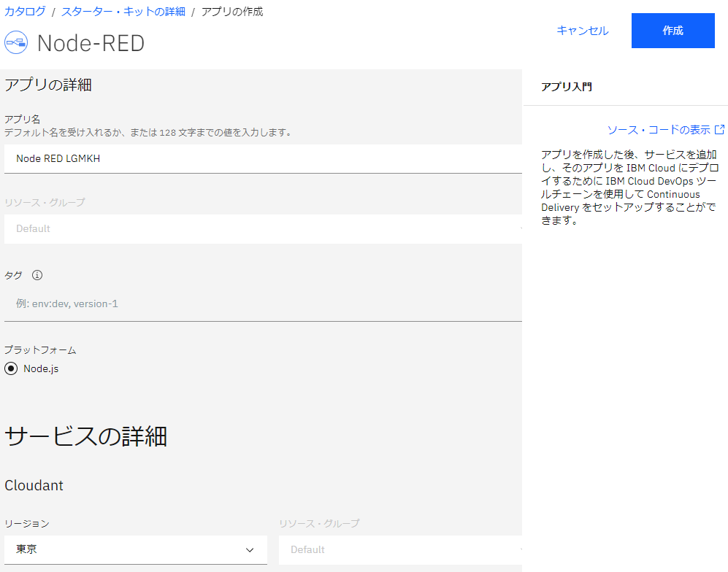Click the タグ input field
This screenshot has height=572, width=728.
(x=263, y=304)
